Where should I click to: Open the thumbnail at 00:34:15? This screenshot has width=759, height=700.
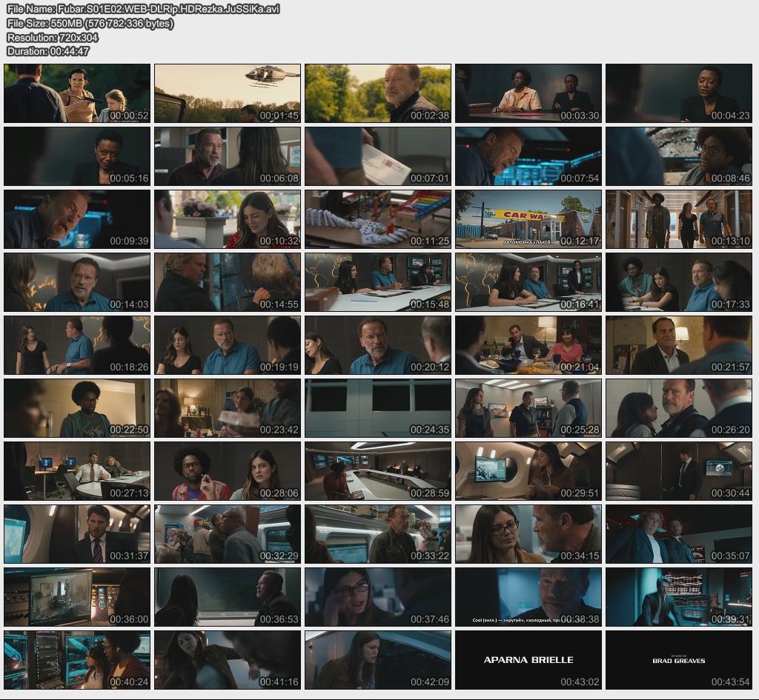coord(528,534)
